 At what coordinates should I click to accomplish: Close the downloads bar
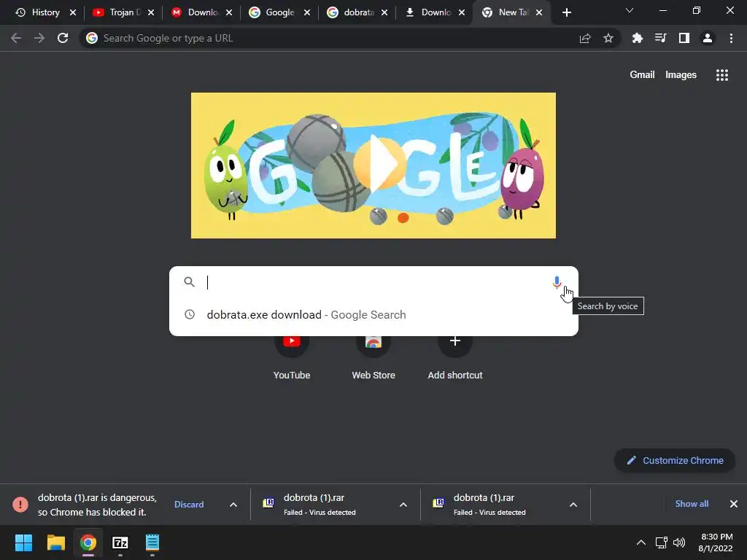pyautogui.click(x=734, y=504)
